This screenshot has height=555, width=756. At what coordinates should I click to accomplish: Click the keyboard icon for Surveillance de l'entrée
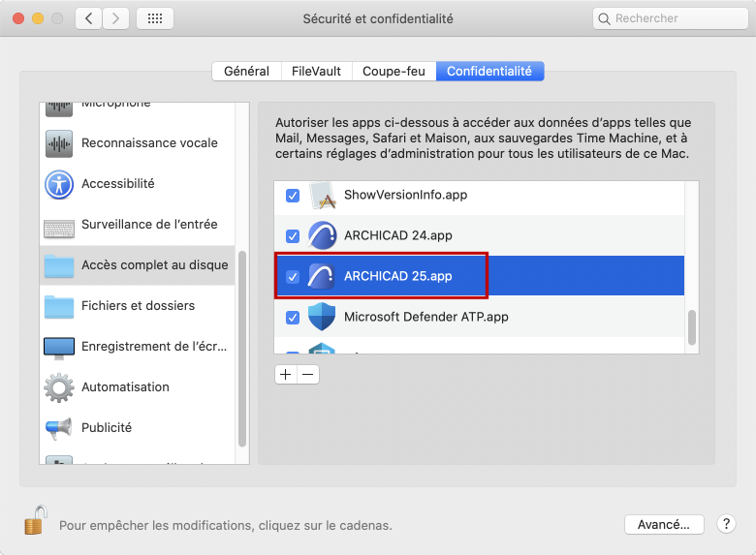(x=59, y=229)
